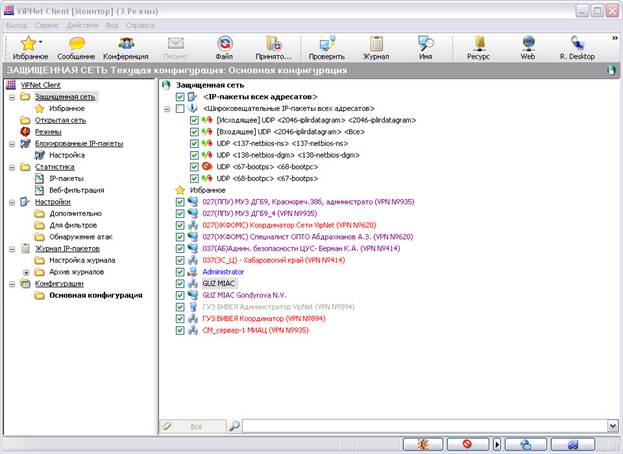
Task: Collapse the Защищенная сеть tree node
Action: [x=12, y=97]
